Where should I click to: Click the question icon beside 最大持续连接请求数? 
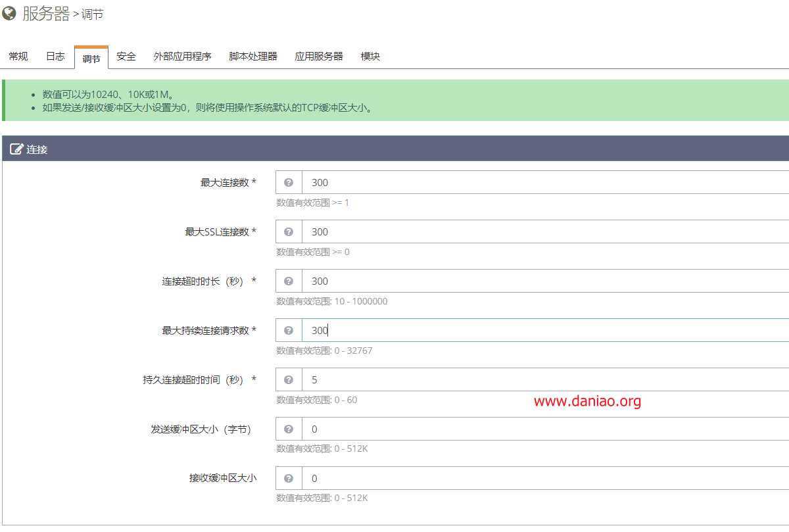pos(289,330)
